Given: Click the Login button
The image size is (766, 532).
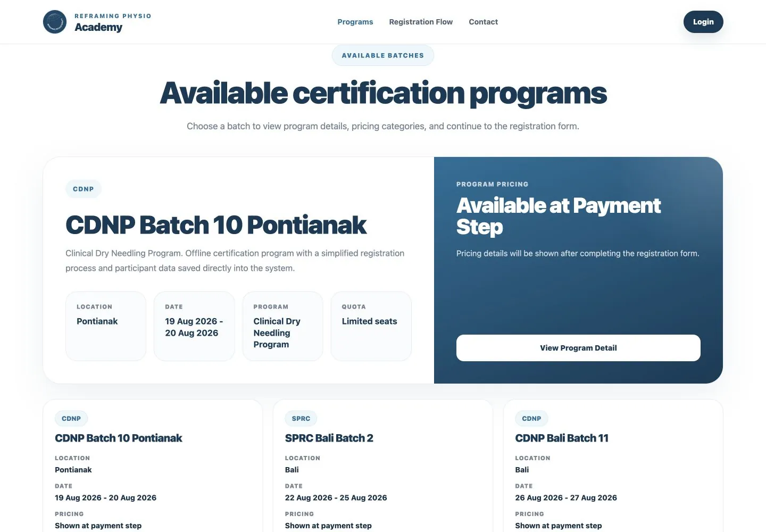Looking at the screenshot, I should coord(703,22).
